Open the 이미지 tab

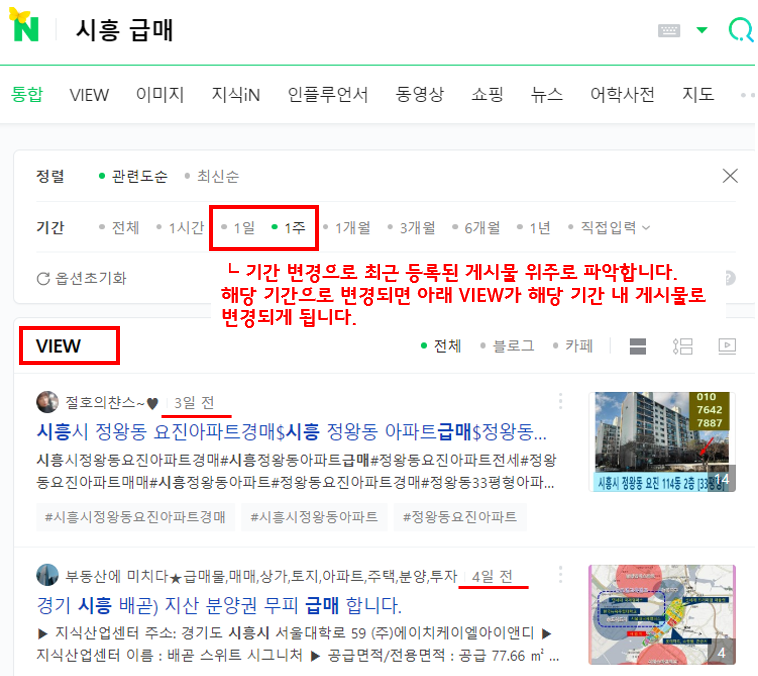point(160,94)
